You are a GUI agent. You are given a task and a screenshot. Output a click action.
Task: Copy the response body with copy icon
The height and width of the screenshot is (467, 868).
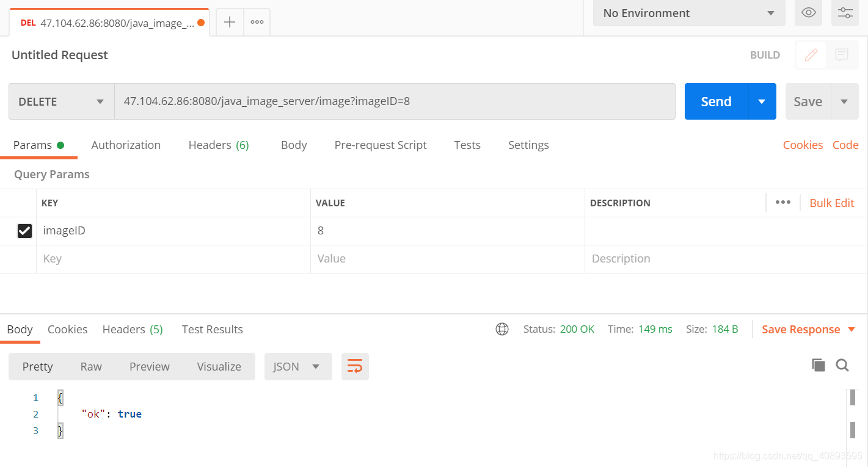click(x=819, y=365)
